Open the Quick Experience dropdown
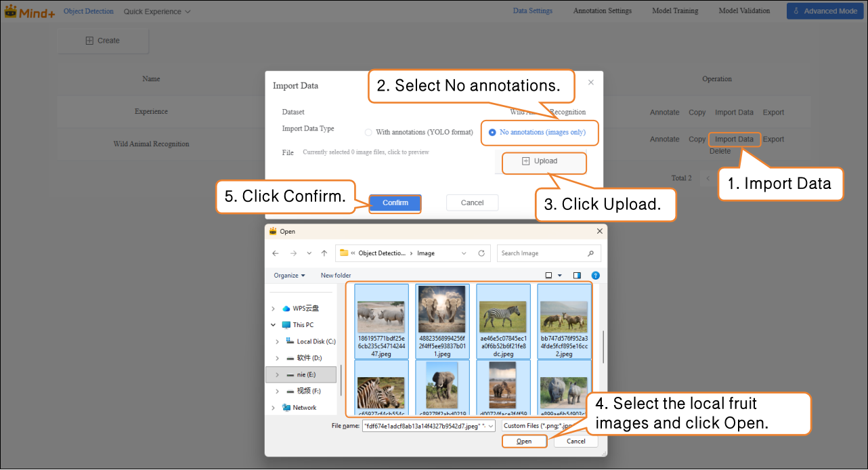The height and width of the screenshot is (470, 868). tap(157, 12)
